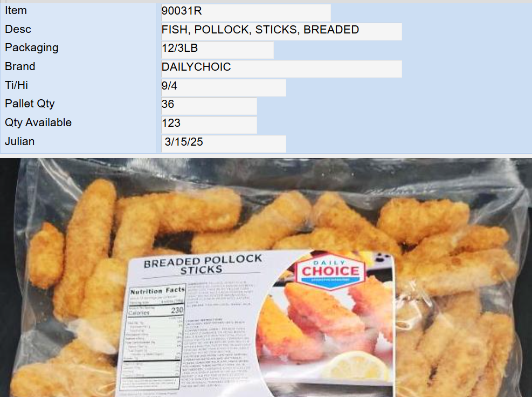Click the lemon slice in the product photo
532x397 pixels.
coord(355,367)
